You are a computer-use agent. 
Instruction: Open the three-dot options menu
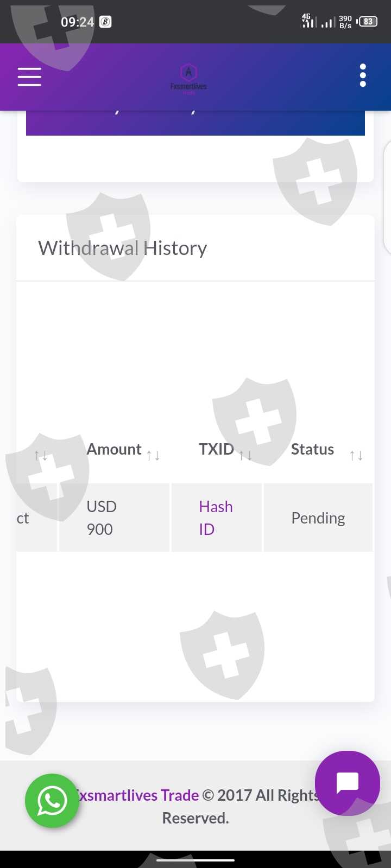363,76
